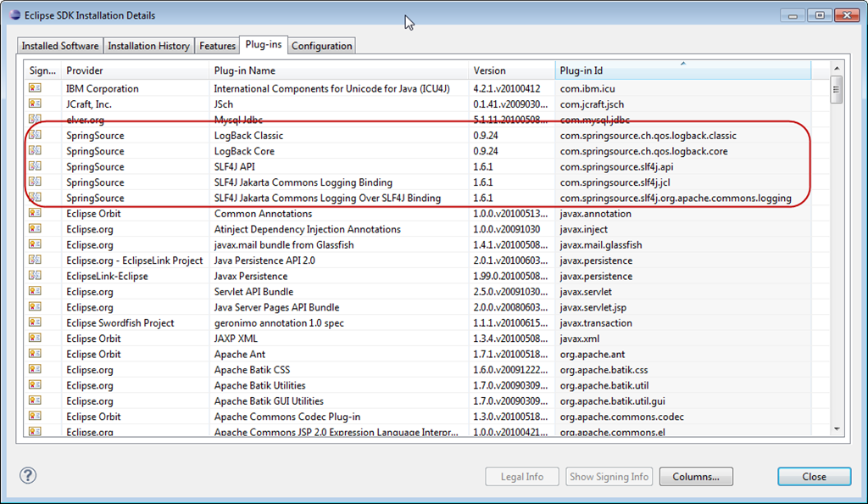
Task: Click signed icon for javax.mail bundle row
Action: click(35, 244)
